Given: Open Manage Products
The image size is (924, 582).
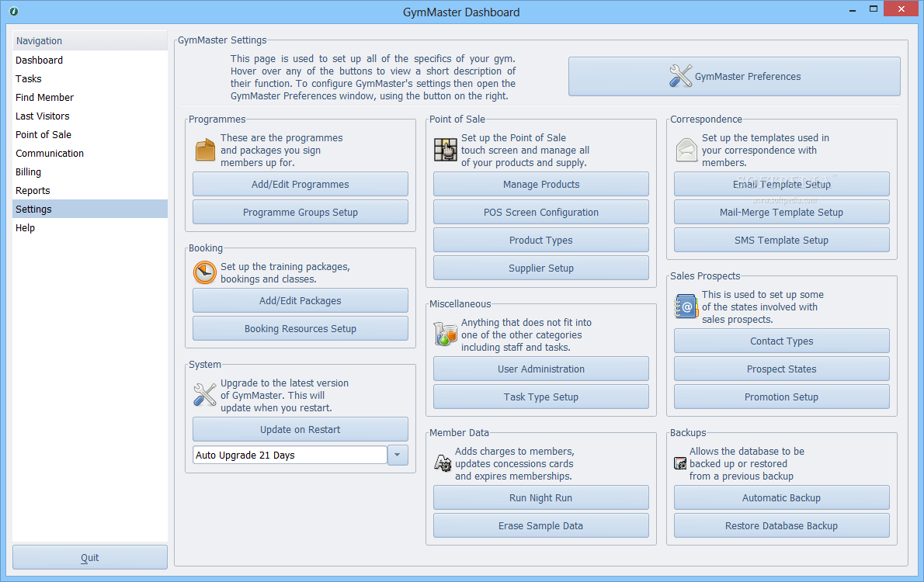Looking at the screenshot, I should pyautogui.click(x=541, y=185).
